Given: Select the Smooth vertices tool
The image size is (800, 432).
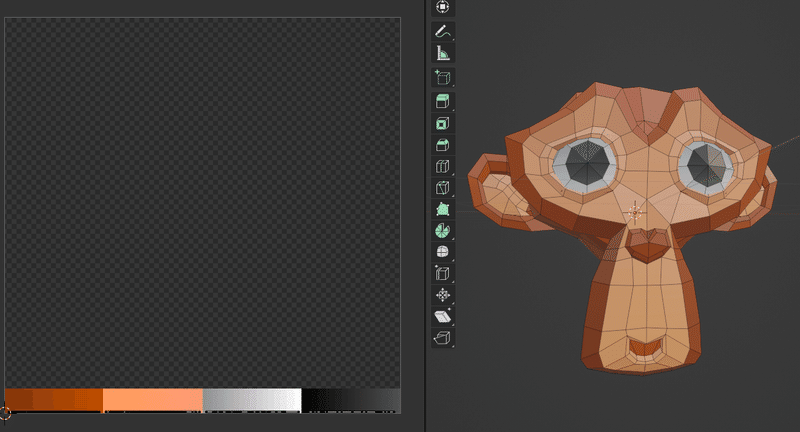Looking at the screenshot, I should coord(442,252).
